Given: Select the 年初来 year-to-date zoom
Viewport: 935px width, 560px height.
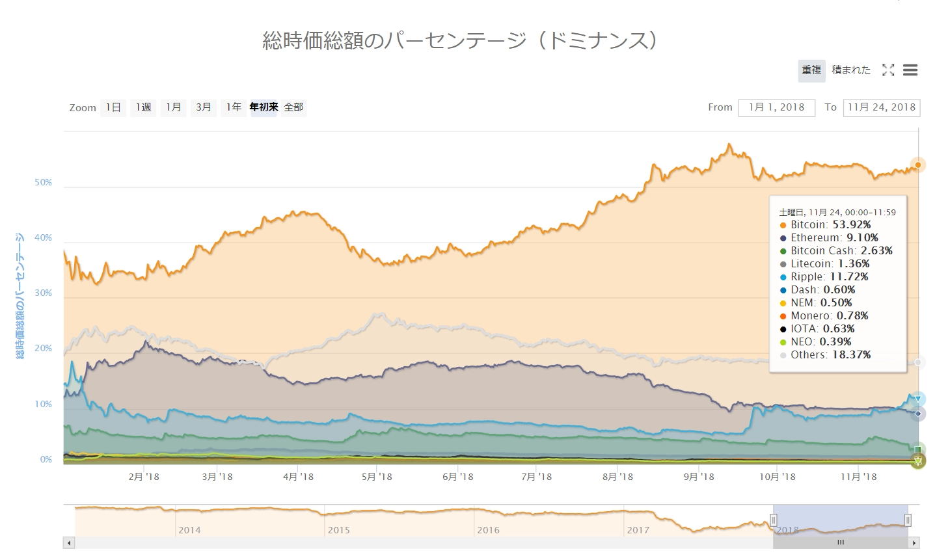Looking at the screenshot, I should tap(264, 107).
